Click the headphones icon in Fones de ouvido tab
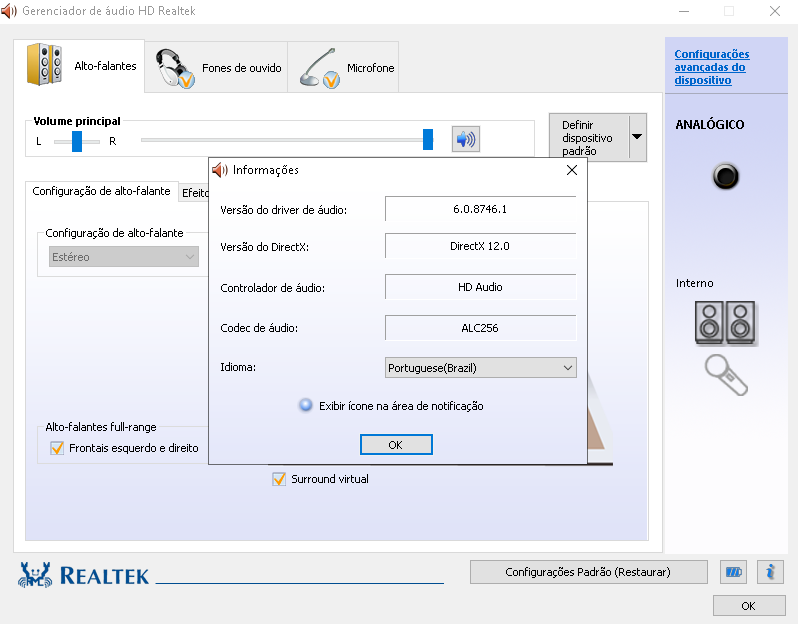This screenshot has width=798, height=624. (x=175, y=68)
